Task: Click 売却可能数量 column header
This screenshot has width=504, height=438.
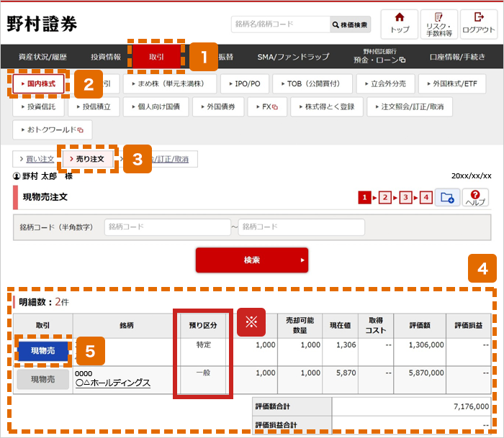Action: tap(300, 325)
